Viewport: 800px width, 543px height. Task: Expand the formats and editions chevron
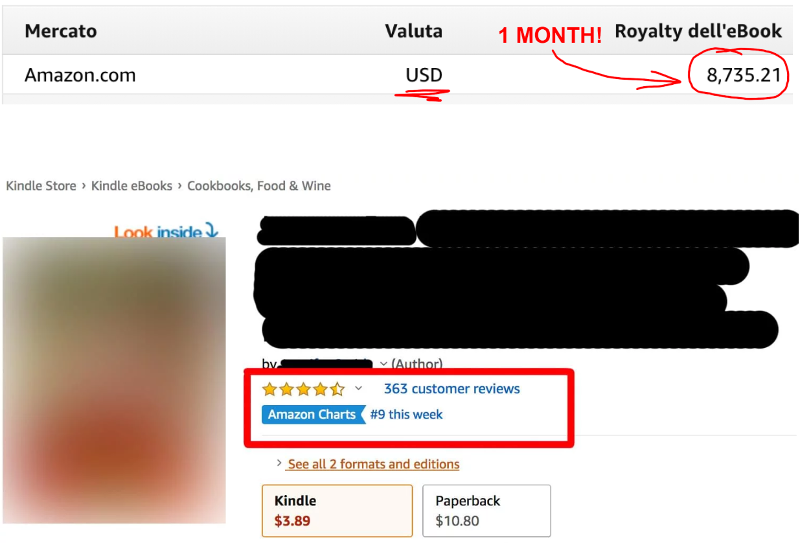279,463
